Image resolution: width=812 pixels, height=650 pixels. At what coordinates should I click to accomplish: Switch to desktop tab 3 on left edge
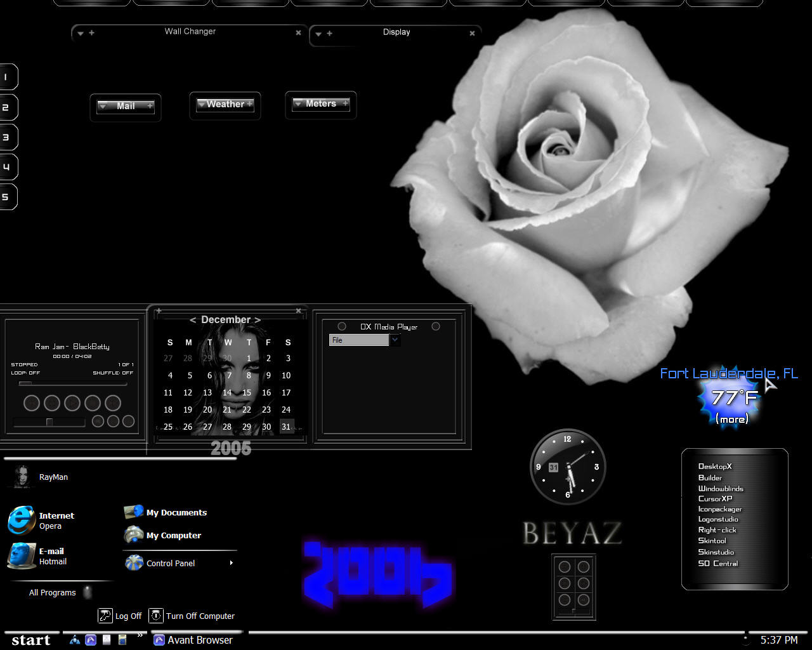point(8,137)
